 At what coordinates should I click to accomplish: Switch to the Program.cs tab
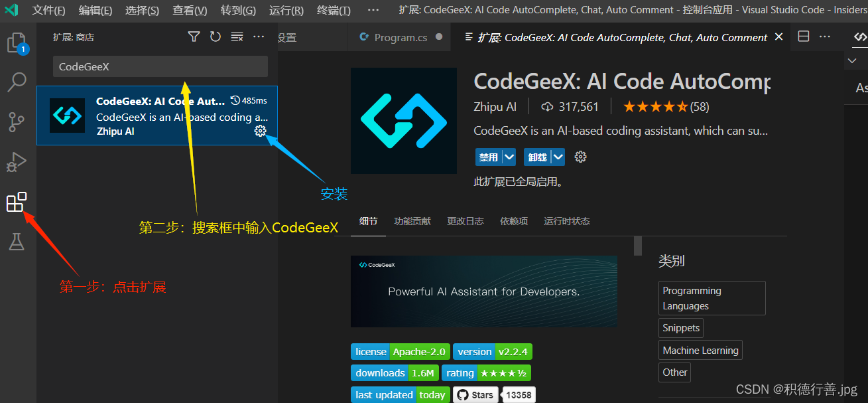[401, 38]
